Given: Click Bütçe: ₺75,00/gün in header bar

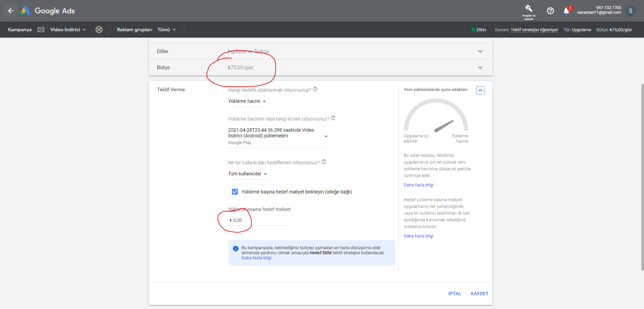Looking at the screenshot, I should click(614, 30).
